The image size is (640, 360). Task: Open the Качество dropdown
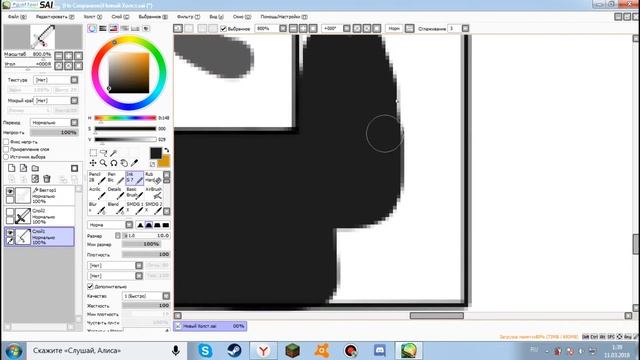(x=146, y=296)
